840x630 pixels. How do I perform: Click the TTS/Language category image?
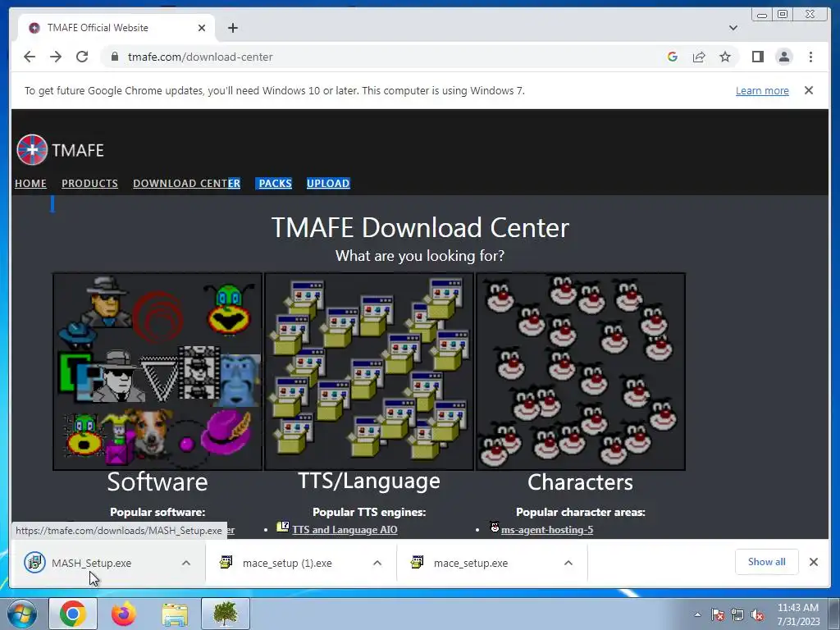pos(369,372)
